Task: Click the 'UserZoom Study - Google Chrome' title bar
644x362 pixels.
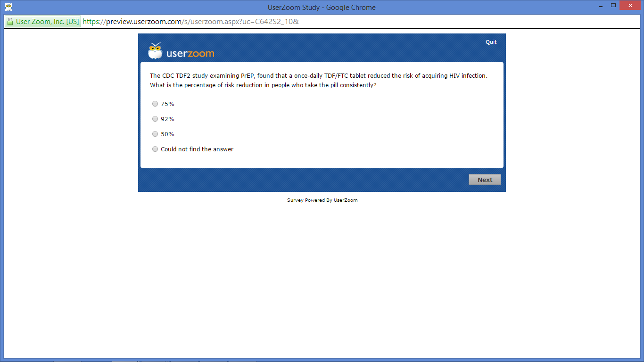Action: pos(322,7)
